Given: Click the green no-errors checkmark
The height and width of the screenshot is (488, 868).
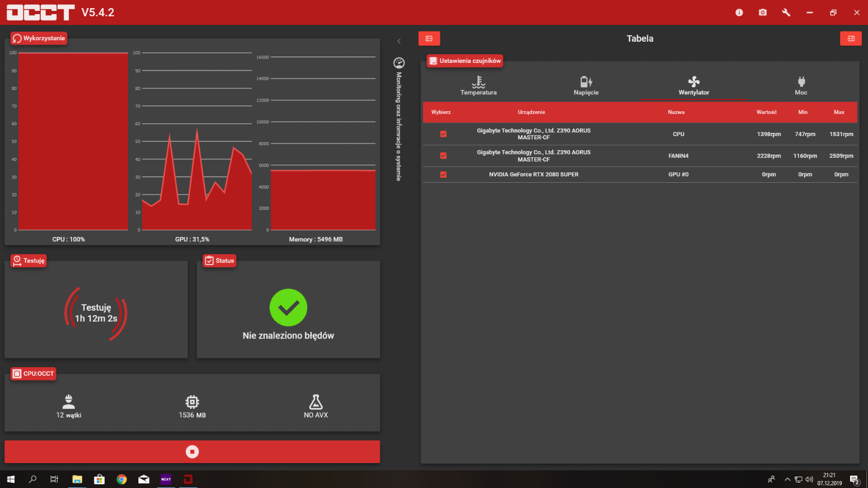Looking at the screenshot, I should coord(289,308).
